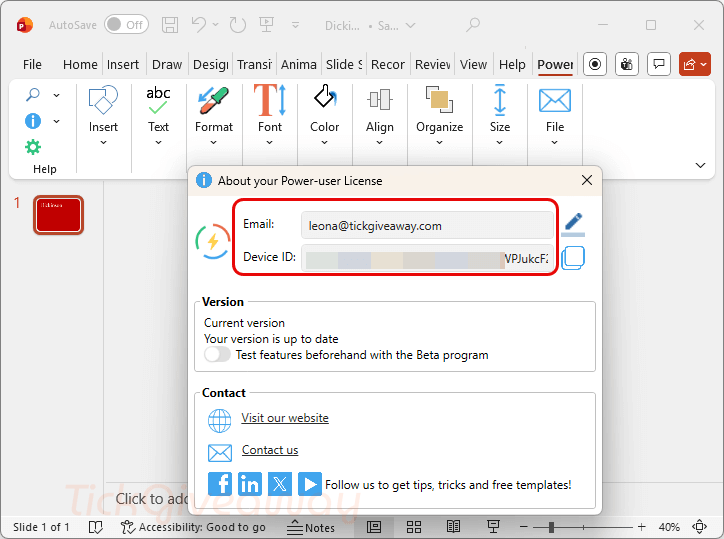Viewport: 724px width, 539px height.
Task: Switch to the Help tab
Action: coord(512,65)
